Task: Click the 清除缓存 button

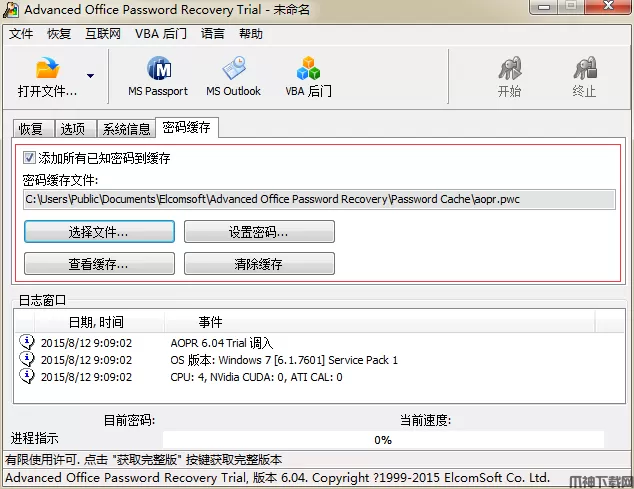Action: (259, 264)
